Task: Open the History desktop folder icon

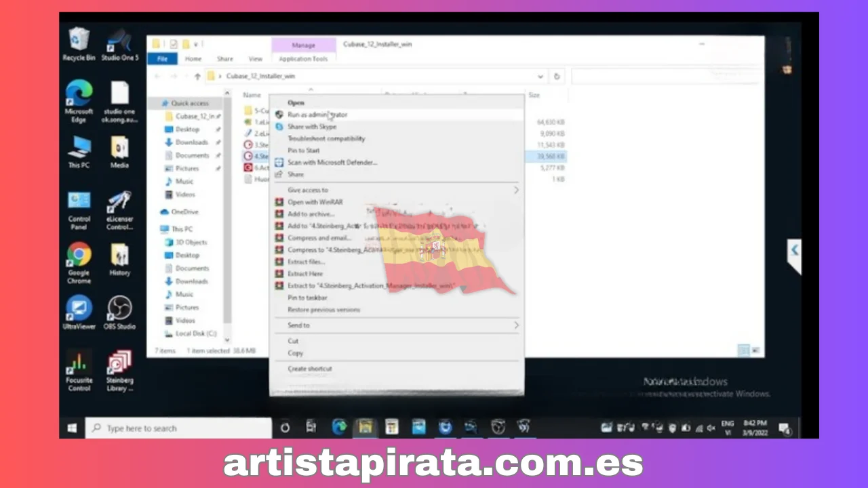Action: [x=119, y=260]
